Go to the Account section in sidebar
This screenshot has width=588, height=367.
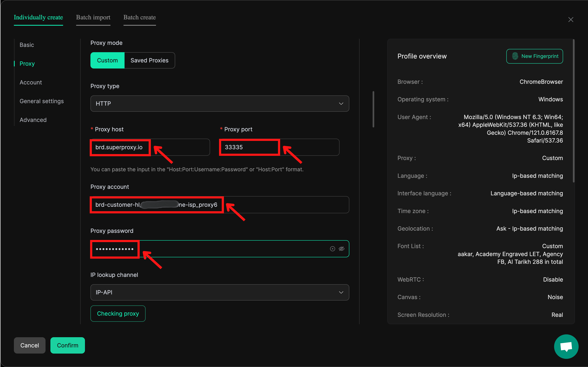(31, 82)
